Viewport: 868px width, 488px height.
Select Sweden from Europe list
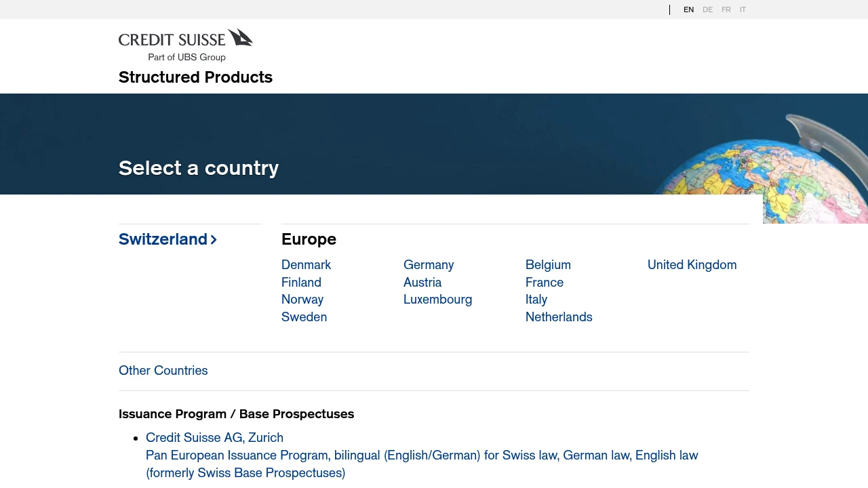(304, 317)
